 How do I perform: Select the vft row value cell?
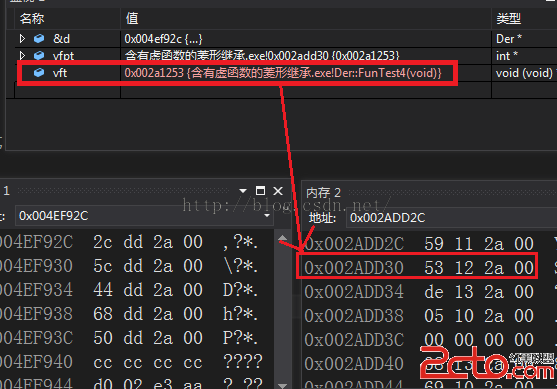pyautogui.click(x=306, y=73)
